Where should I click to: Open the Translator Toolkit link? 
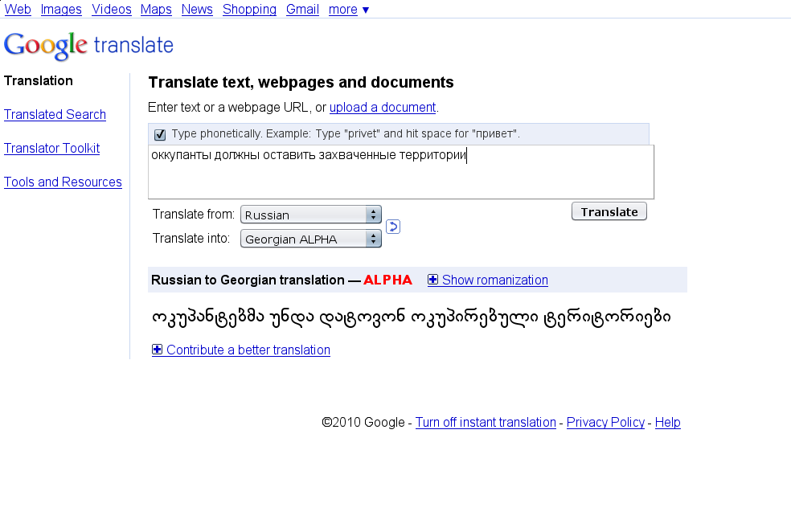coord(52,148)
